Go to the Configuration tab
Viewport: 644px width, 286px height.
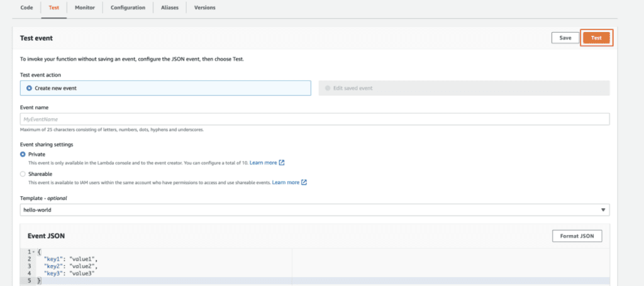coord(128,8)
